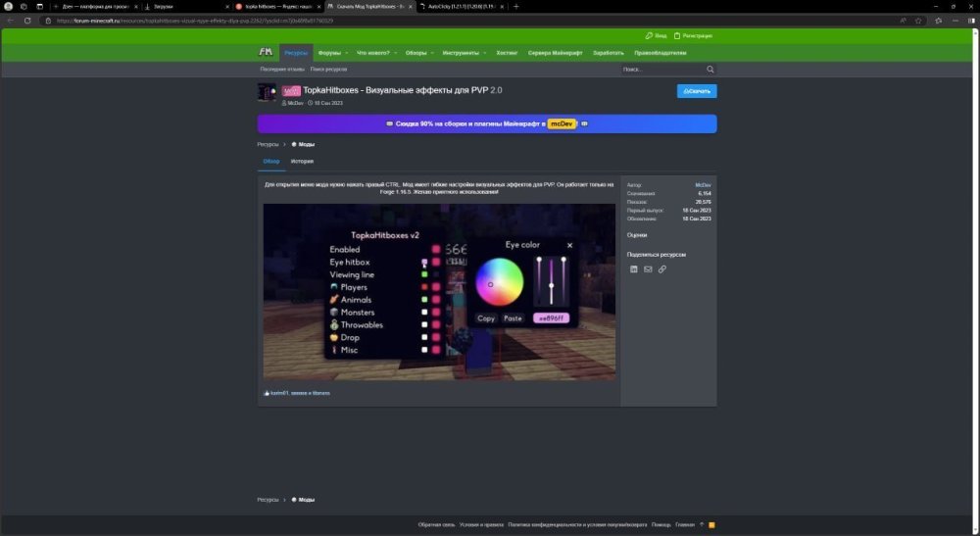Viewport: 980px width, 536px height.
Task: Click the blue Скачать download button
Action: (x=697, y=91)
